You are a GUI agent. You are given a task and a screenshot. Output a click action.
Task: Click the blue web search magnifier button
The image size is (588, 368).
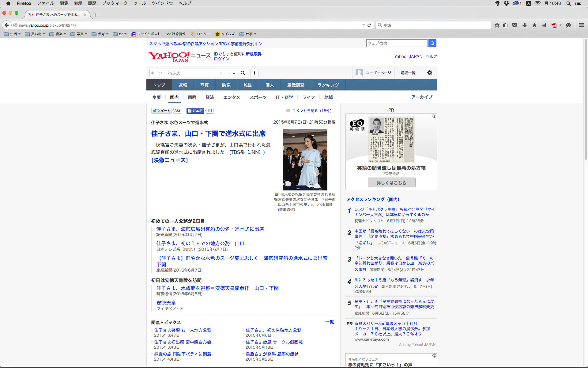click(432, 43)
